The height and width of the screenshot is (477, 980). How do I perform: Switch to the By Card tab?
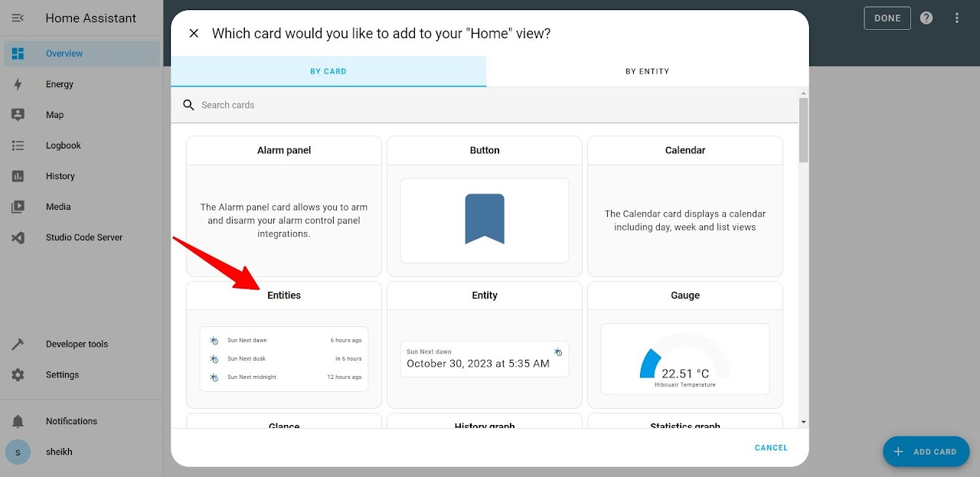click(328, 71)
